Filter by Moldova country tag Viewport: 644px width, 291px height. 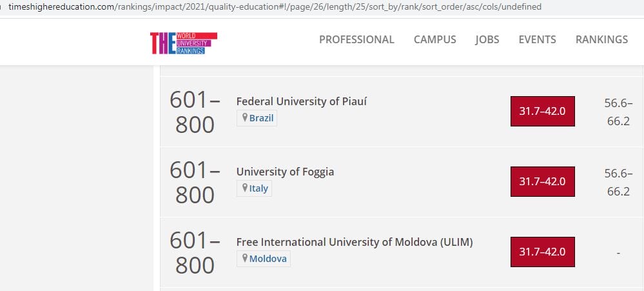click(268, 259)
